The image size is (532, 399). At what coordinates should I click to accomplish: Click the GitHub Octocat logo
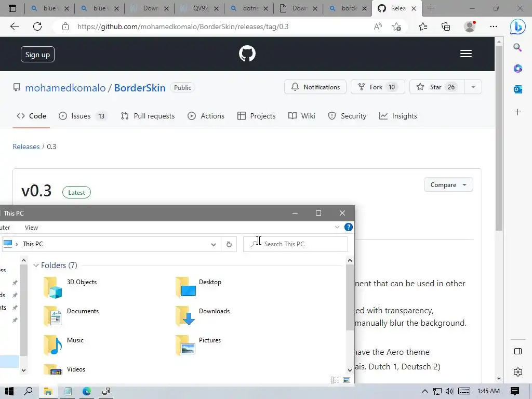point(247,54)
